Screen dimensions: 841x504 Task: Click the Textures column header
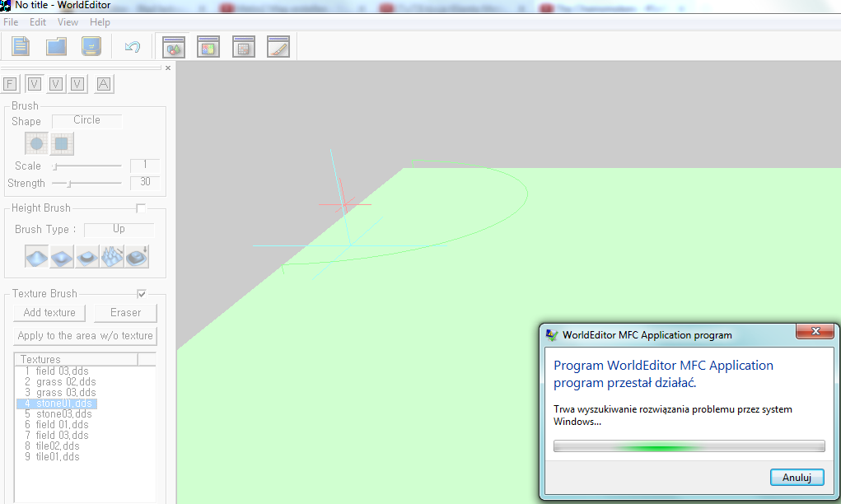(76, 359)
